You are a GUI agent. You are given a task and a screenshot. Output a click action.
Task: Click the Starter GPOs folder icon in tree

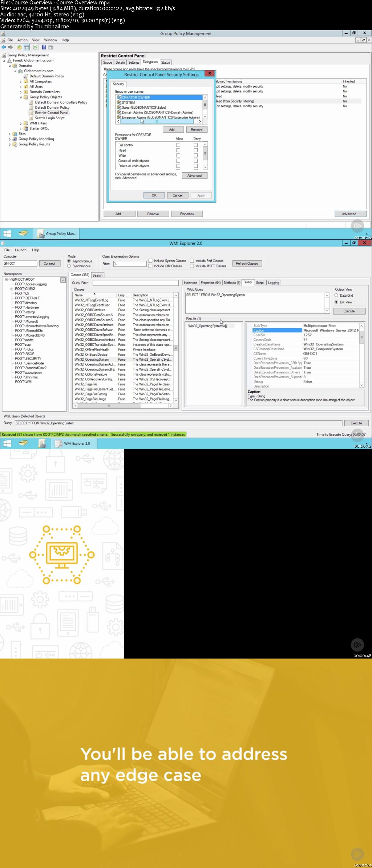pyautogui.click(x=26, y=128)
